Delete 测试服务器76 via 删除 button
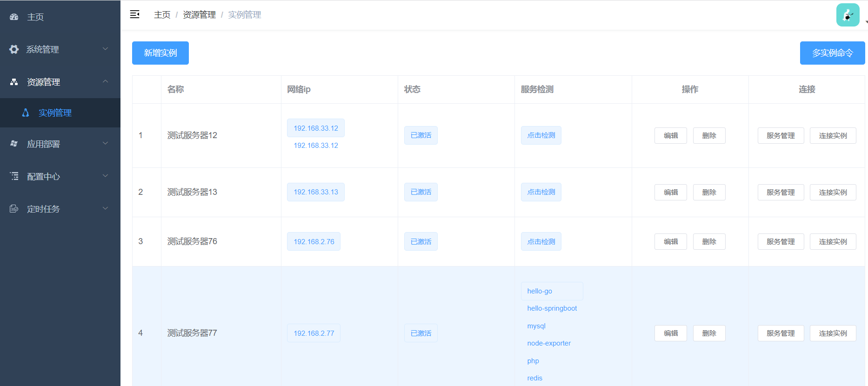 coord(709,242)
